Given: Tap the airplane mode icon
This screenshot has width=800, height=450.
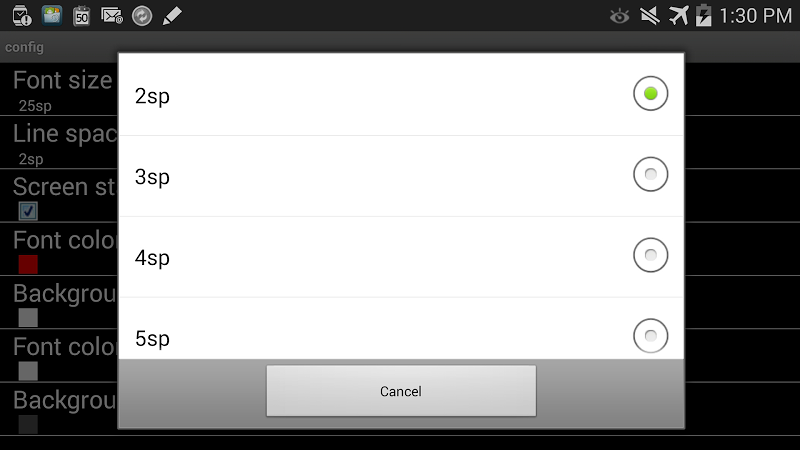Looking at the screenshot, I should tap(678, 16).
